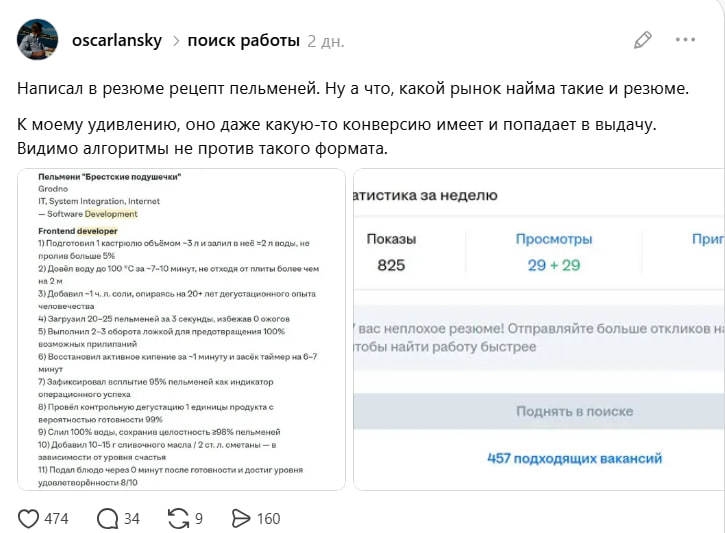Click the 474 likes count
The image size is (725, 533).
[56, 518]
